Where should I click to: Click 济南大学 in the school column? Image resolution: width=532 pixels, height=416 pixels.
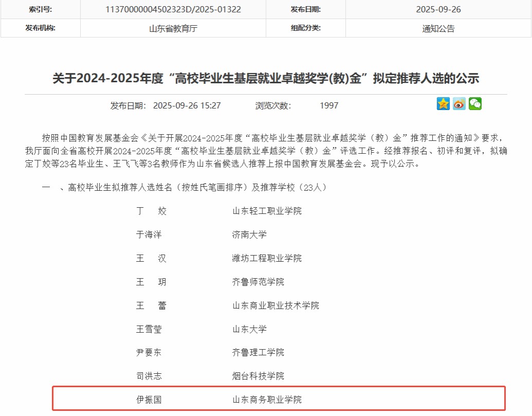point(250,234)
